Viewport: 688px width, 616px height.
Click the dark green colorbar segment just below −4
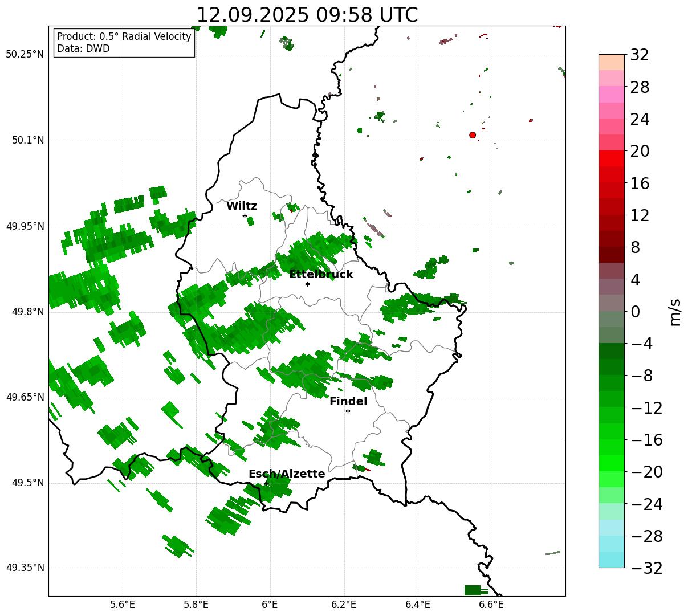click(x=612, y=351)
